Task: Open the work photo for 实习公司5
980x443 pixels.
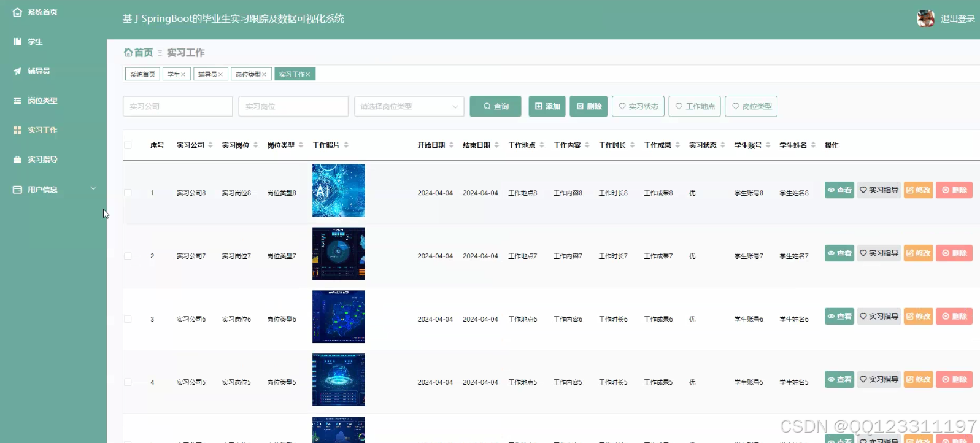Action: [x=339, y=380]
